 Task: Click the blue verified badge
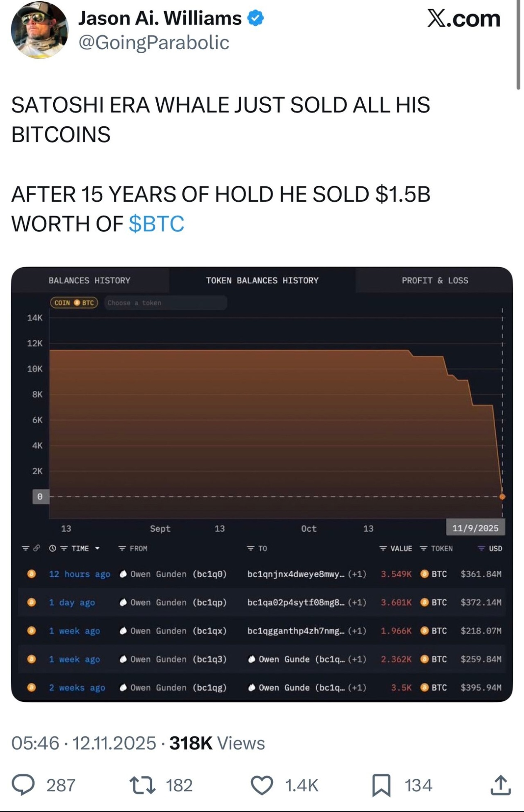tap(255, 18)
